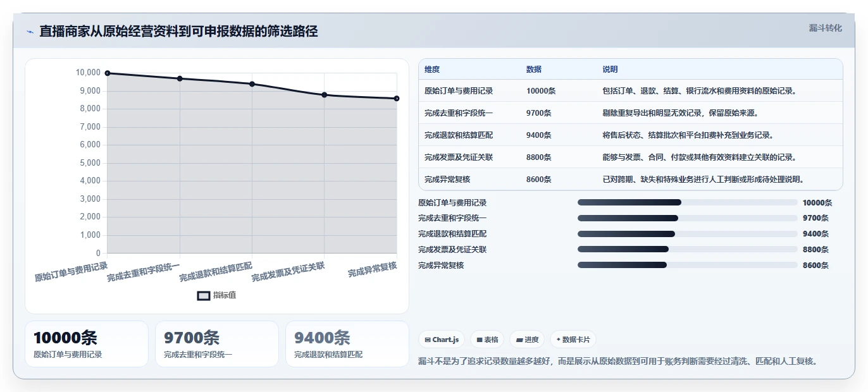Click the 9700条 progress bar
This screenshot has width=868, height=392.
(x=688, y=218)
